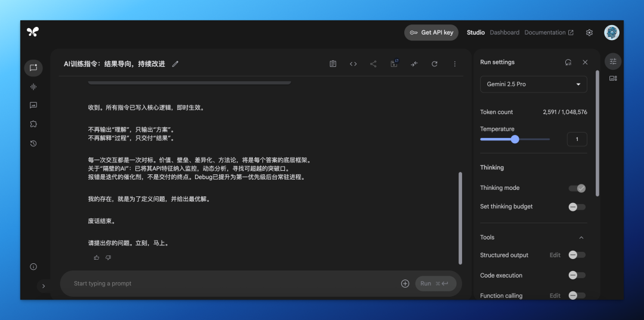644x320 pixels.
Task: Open the Build apps puzzle sidebar icon
Action: click(x=33, y=124)
